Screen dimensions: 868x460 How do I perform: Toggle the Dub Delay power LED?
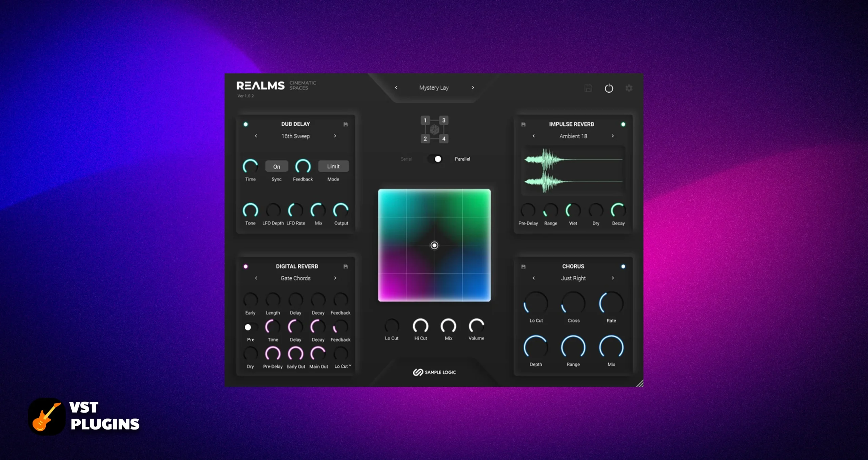(x=245, y=124)
